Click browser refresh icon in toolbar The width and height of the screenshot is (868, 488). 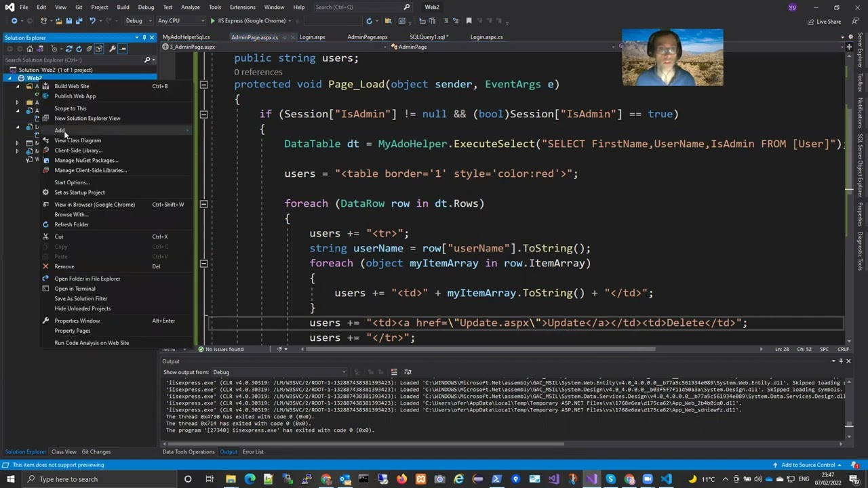pos(369,21)
